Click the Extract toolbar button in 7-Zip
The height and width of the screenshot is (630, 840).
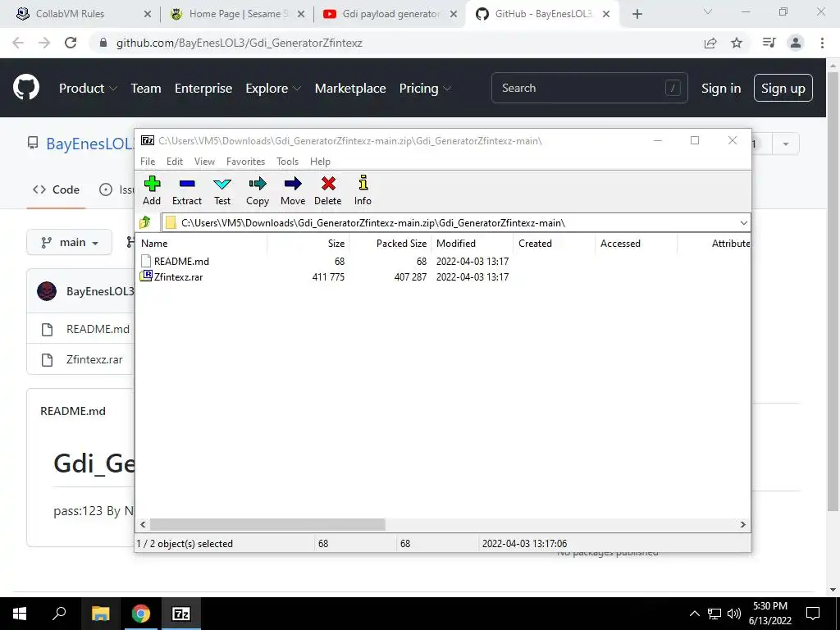click(x=187, y=190)
